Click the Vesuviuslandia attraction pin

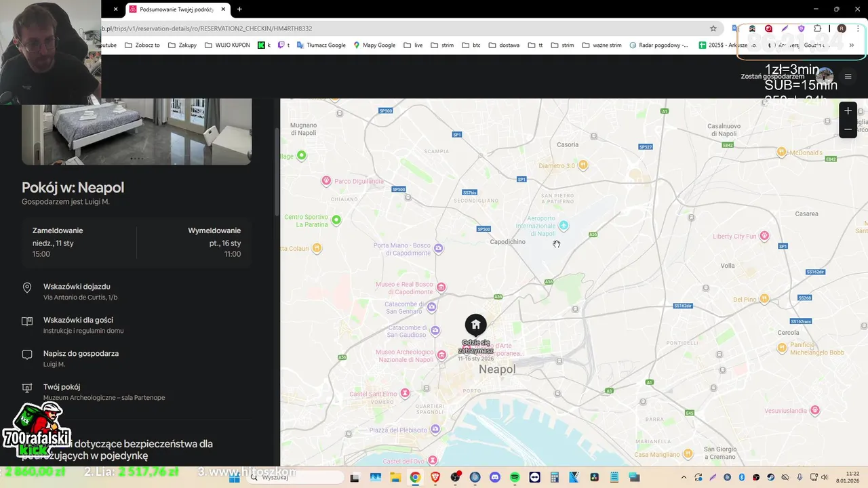[815, 410]
